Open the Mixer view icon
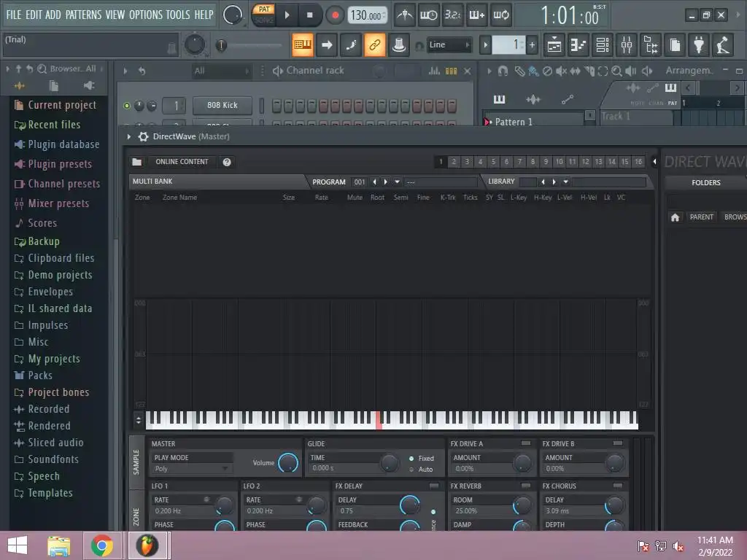This screenshot has width=747, height=560. click(627, 45)
